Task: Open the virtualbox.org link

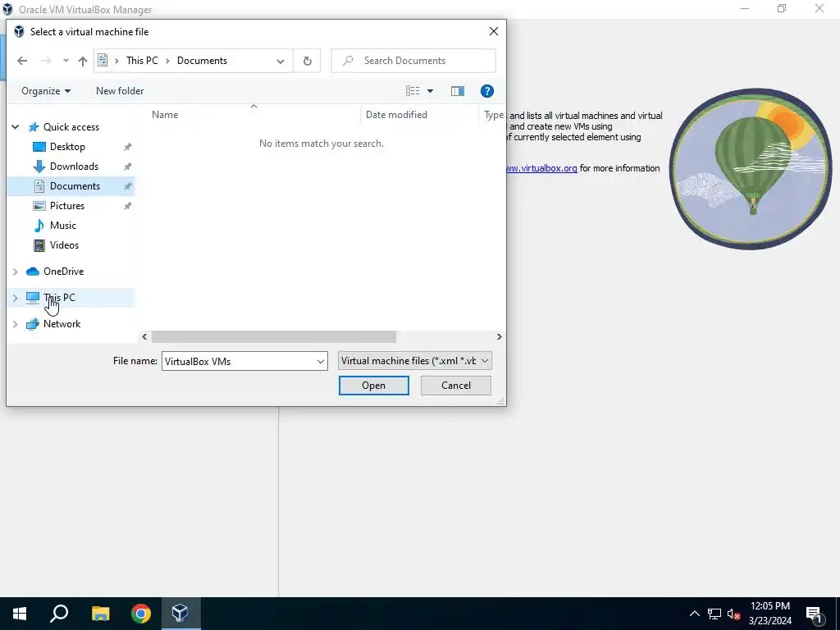Action: click(x=541, y=168)
